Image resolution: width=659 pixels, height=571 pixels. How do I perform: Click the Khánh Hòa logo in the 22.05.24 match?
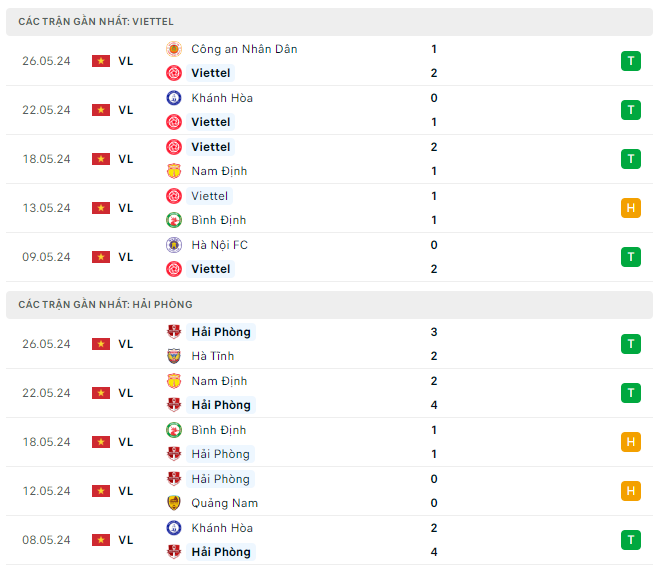pos(173,98)
